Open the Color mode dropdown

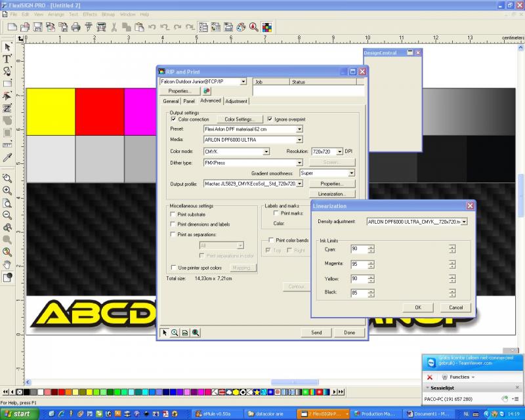[x=266, y=152]
